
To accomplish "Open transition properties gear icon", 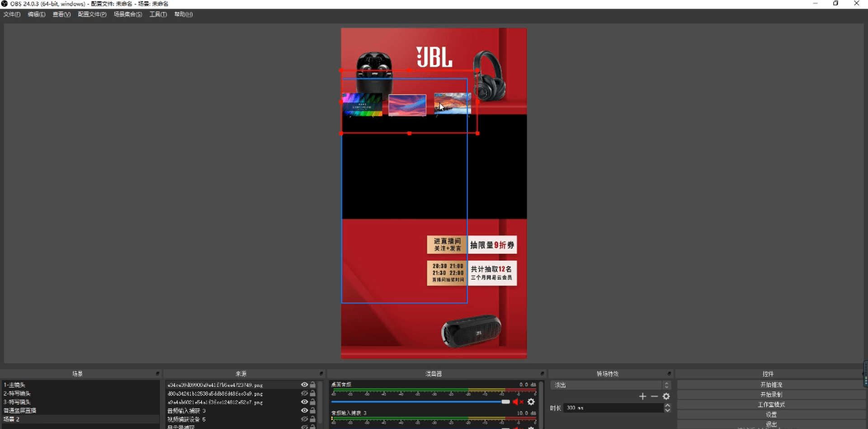I will 666,396.
